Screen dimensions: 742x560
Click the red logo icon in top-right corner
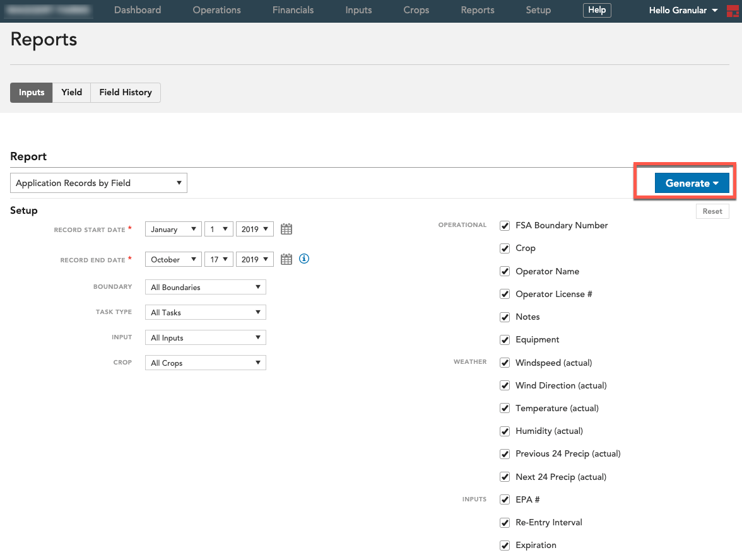click(733, 10)
